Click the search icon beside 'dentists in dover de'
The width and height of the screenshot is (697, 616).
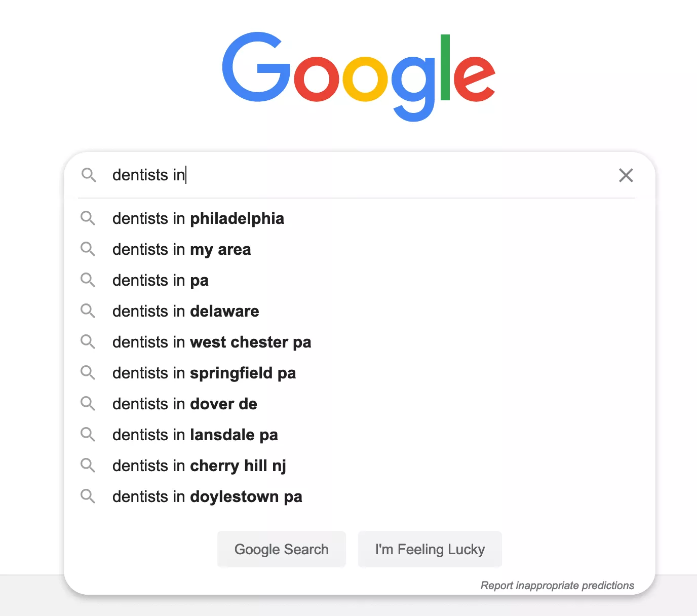pos(88,404)
